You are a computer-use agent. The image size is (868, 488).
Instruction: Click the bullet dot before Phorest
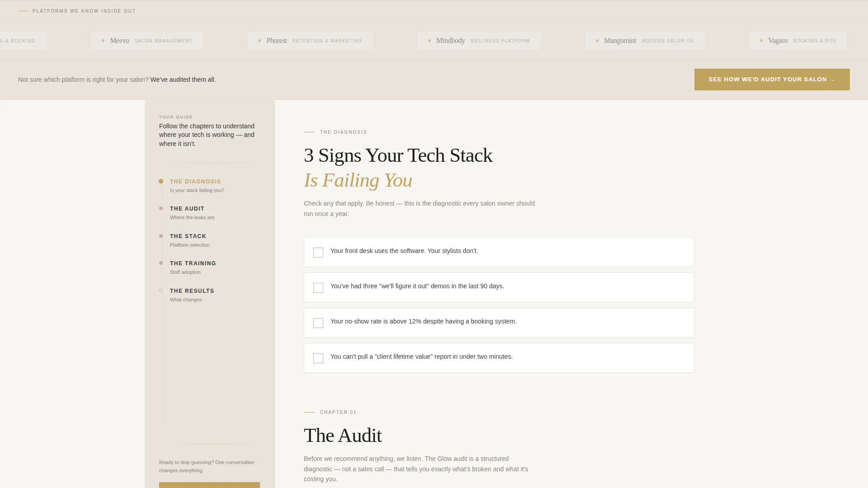pyautogui.click(x=259, y=41)
